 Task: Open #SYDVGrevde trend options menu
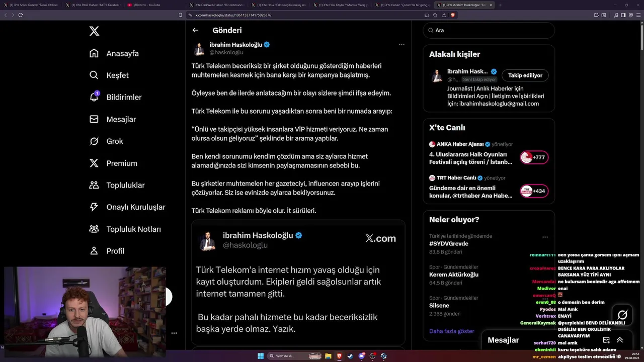click(x=545, y=237)
